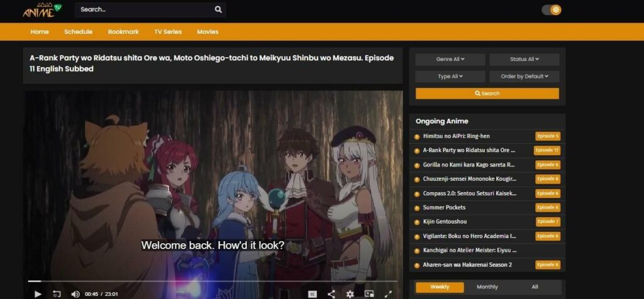The height and width of the screenshot is (299, 644).
Task: Click Episode 6 badge for Aharen-san
Action: tap(548, 265)
